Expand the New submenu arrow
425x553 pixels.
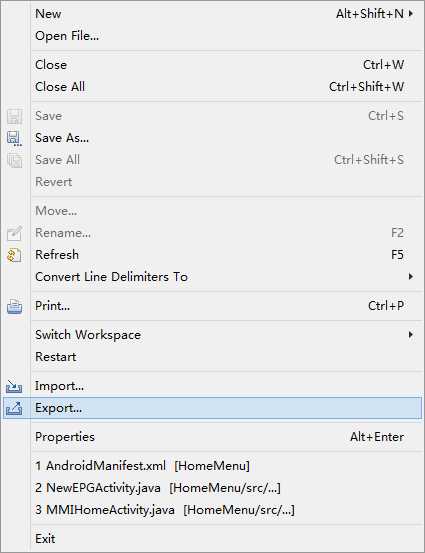coord(411,14)
